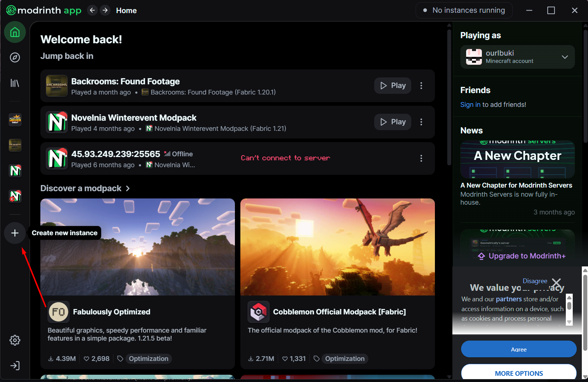Open Novelnia Summer instance icon in sidebar

tap(15, 120)
